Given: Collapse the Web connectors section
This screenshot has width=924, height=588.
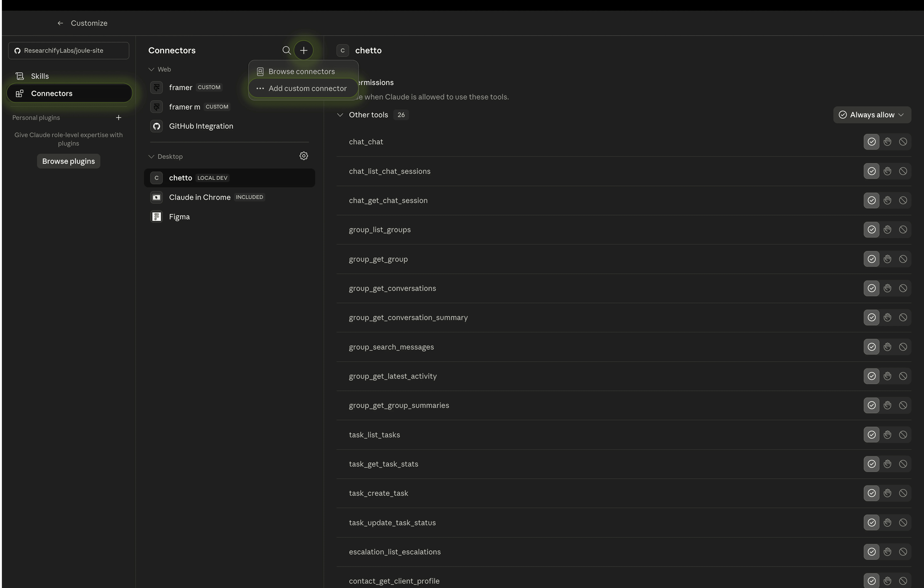Looking at the screenshot, I should pyautogui.click(x=151, y=69).
